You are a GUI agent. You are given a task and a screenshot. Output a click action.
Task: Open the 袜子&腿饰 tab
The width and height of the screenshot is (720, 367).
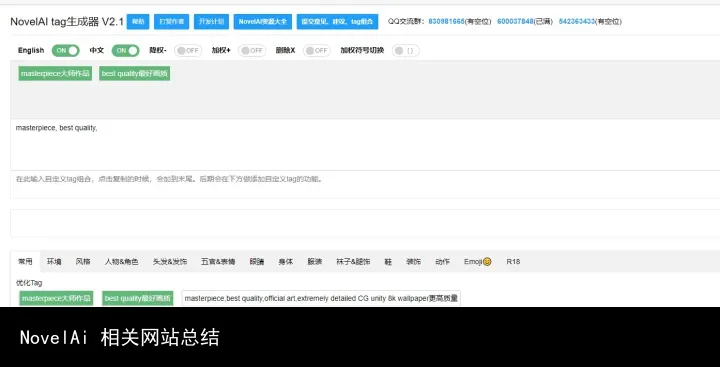(x=353, y=262)
